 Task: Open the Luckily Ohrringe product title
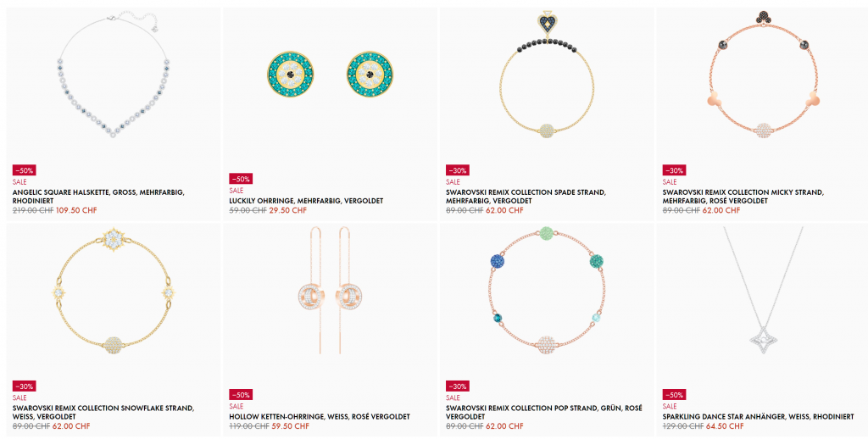(x=306, y=201)
